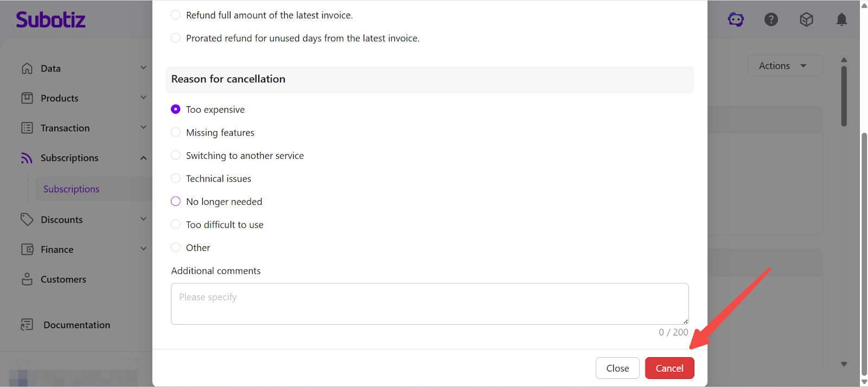Open the help question mark icon
Image resolution: width=868 pixels, height=387 pixels.
pyautogui.click(x=771, y=20)
